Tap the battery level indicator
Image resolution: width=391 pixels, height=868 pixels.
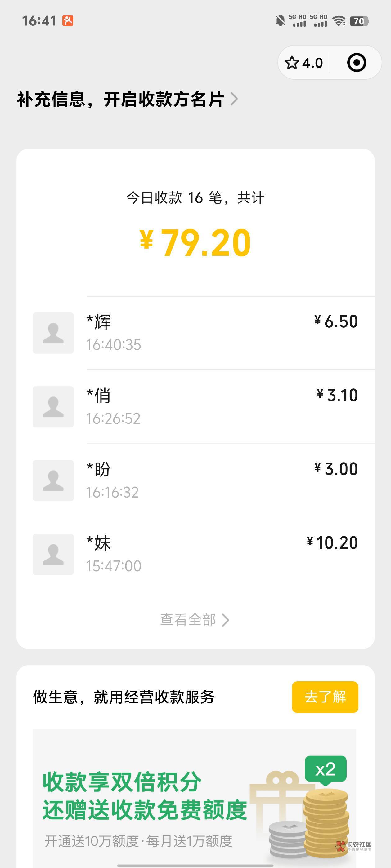(359, 21)
